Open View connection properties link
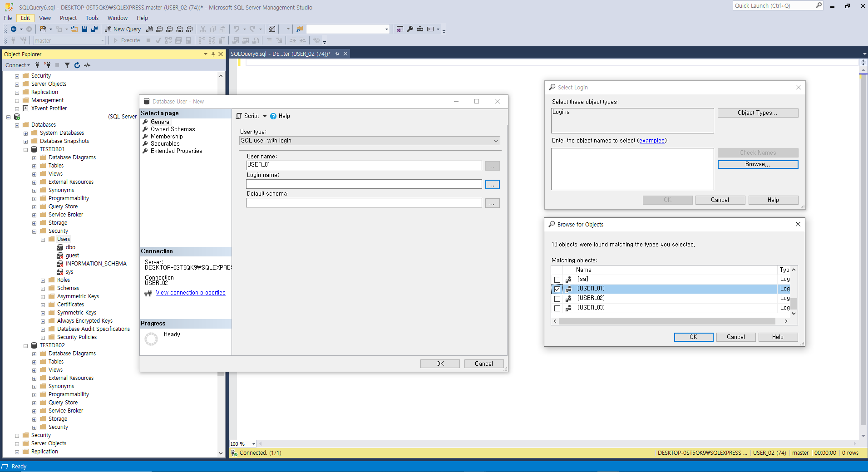This screenshot has width=868, height=472. click(191, 293)
